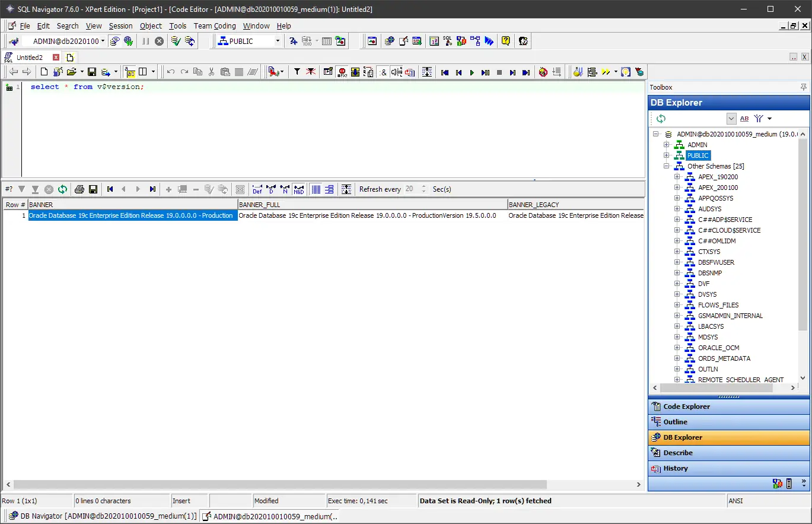
Task: Toggle the grid view results button
Action: [316, 189]
